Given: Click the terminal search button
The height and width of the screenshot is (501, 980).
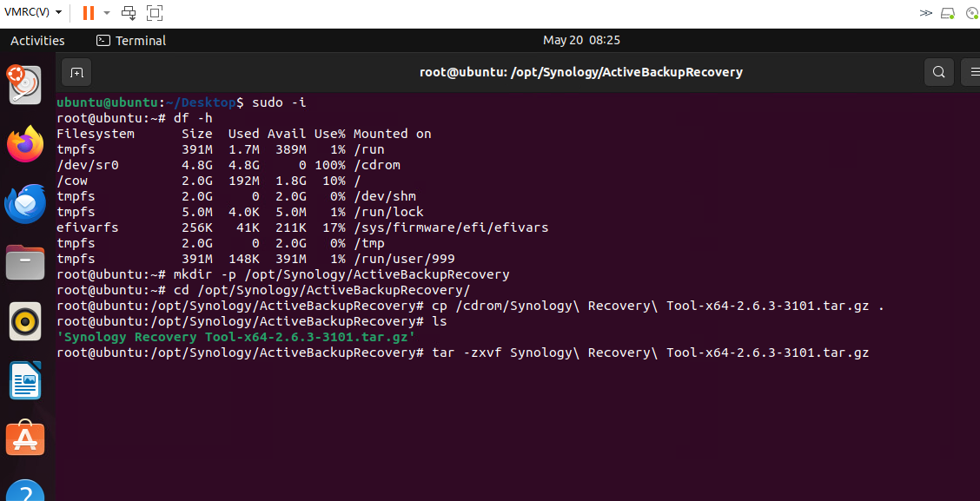Looking at the screenshot, I should coord(939,72).
